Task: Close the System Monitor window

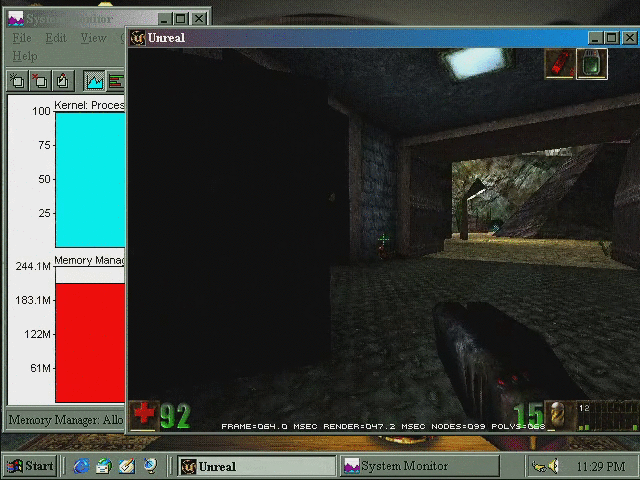Action: pyautogui.click(x=199, y=19)
